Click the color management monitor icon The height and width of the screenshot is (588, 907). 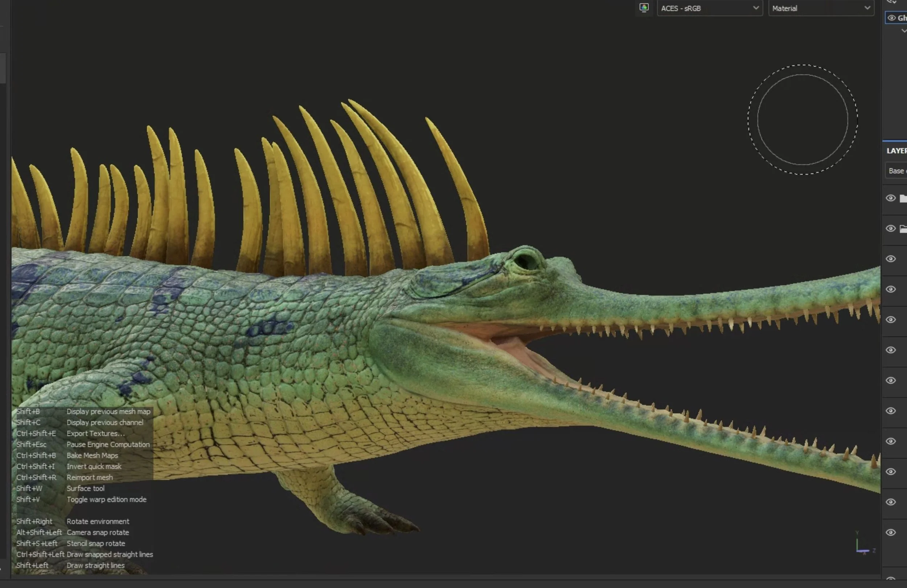644,8
